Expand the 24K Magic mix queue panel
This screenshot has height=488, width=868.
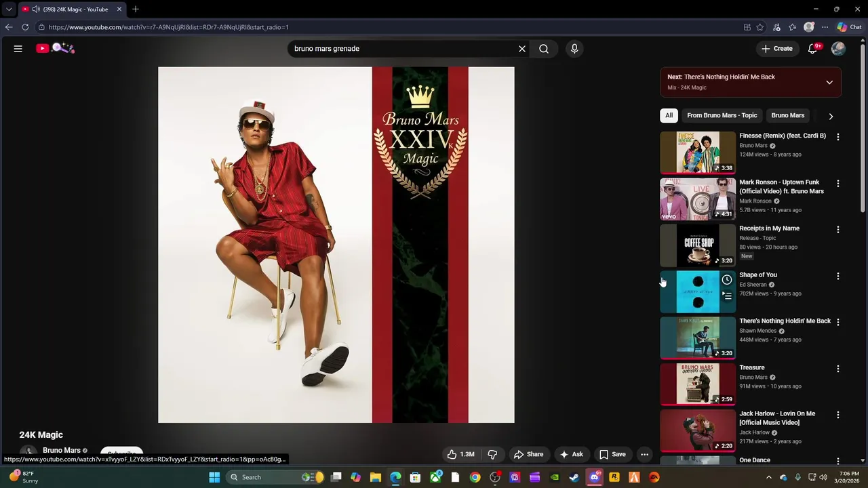point(829,83)
